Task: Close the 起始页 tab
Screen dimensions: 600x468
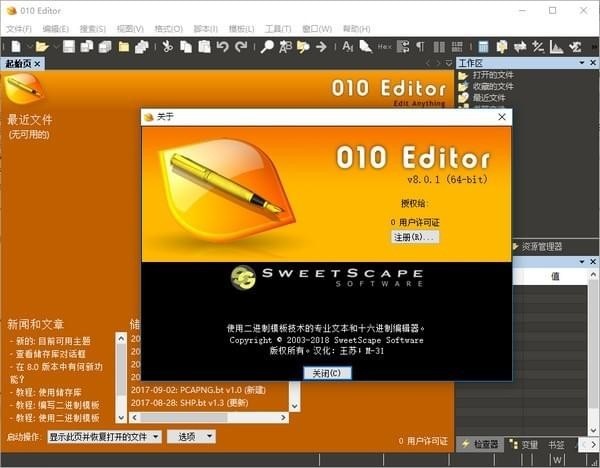Action: (x=37, y=64)
